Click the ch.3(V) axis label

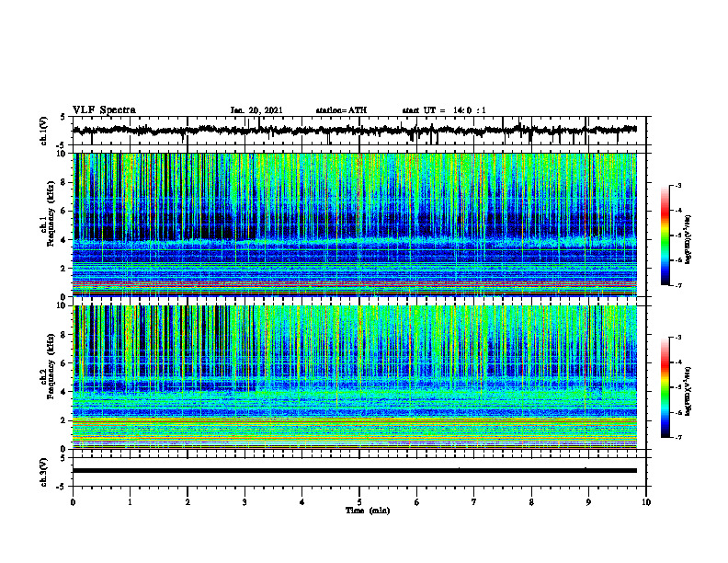(x=44, y=472)
